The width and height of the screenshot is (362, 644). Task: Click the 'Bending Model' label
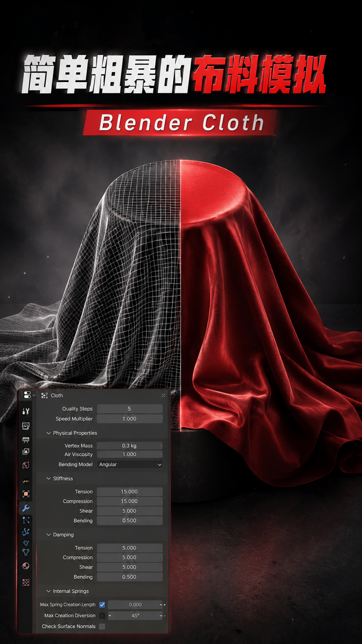click(75, 465)
